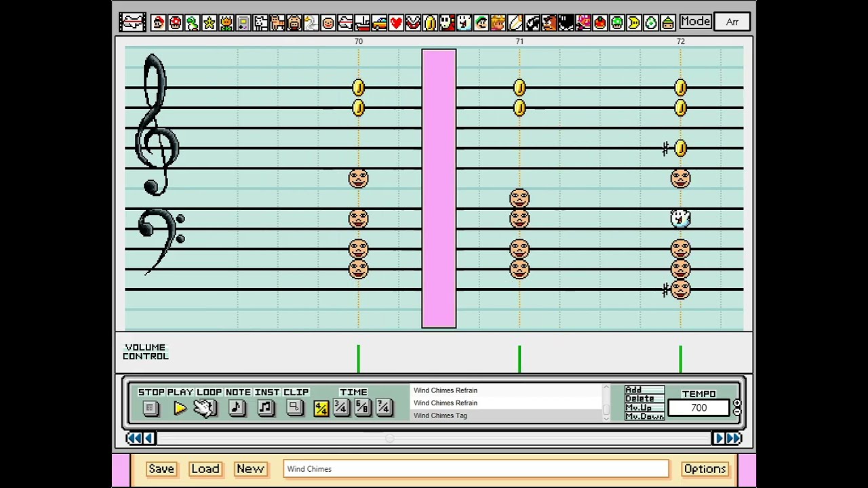The width and height of the screenshot is (868, 488).
Task: Increase tempo with the plus stepper
Action: 737,404
